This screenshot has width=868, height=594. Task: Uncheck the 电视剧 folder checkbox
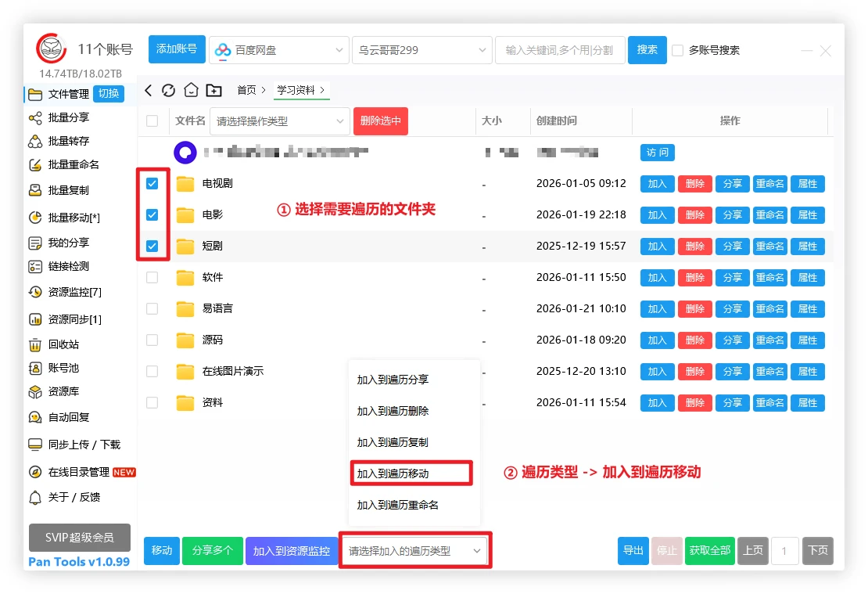152,183
